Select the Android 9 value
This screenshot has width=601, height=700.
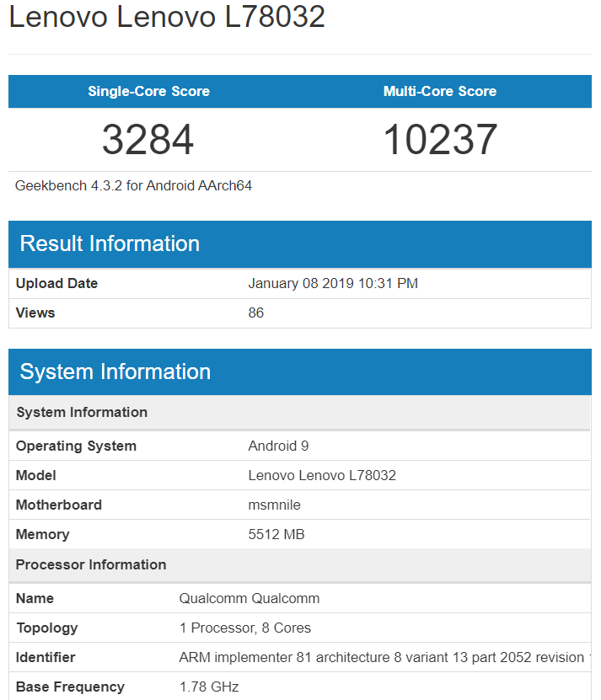pos(278,446)
